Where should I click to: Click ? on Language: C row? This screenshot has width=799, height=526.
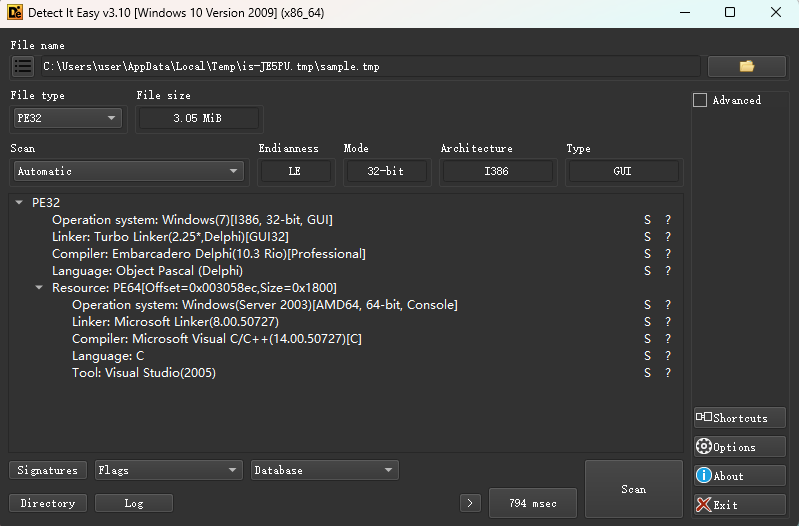(668, 356)
